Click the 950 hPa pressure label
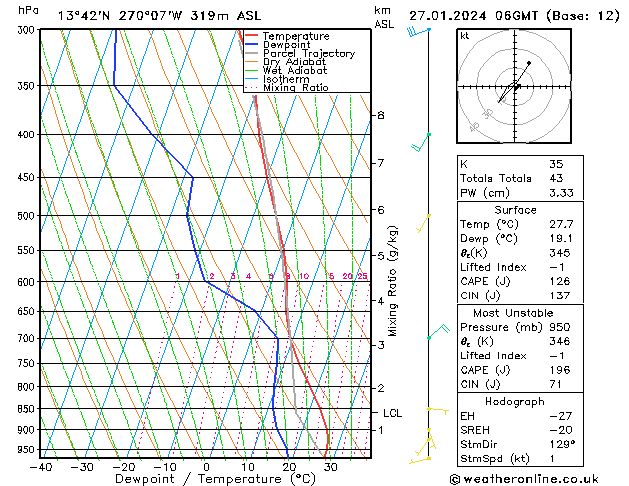 click(28, 450)
